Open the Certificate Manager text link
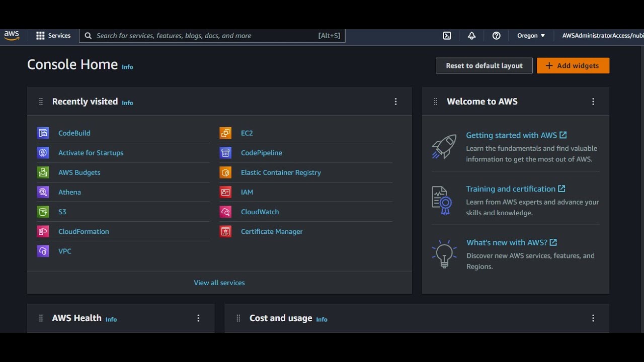Screen dimensions: 644x362 pos(272,231)
